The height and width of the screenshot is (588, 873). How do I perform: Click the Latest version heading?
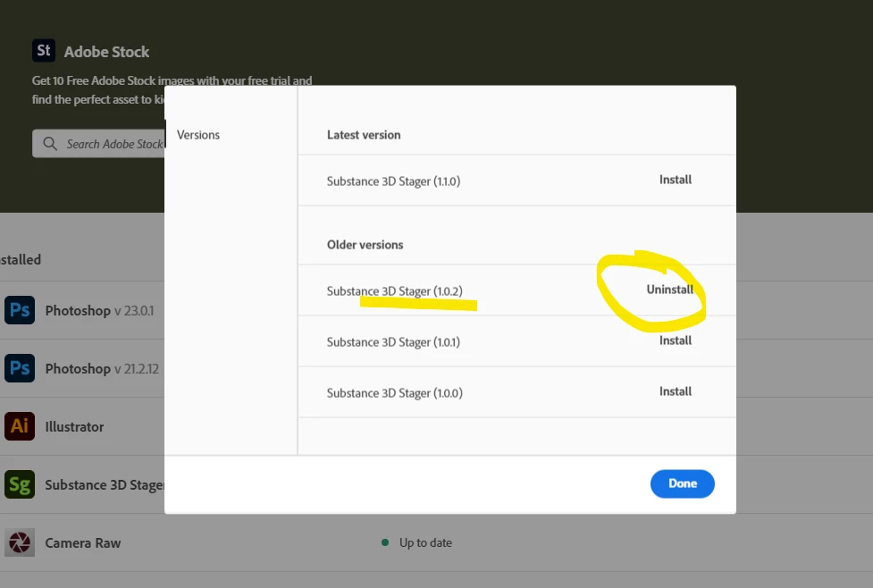364,135
